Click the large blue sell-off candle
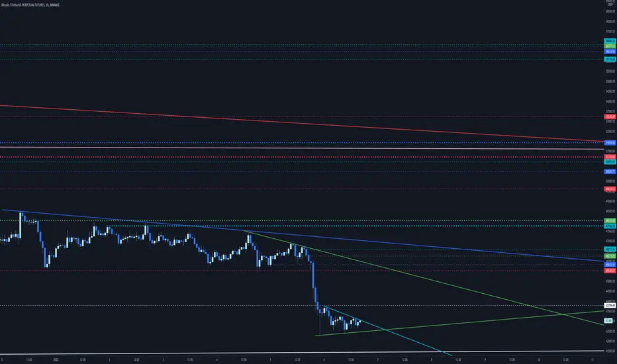The image size is (617, 364). point(313,275)
